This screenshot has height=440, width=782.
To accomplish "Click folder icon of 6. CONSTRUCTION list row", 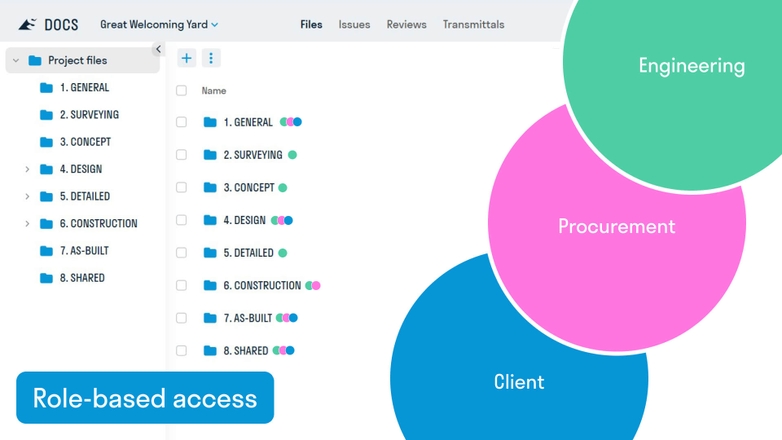I will [210, 285].
